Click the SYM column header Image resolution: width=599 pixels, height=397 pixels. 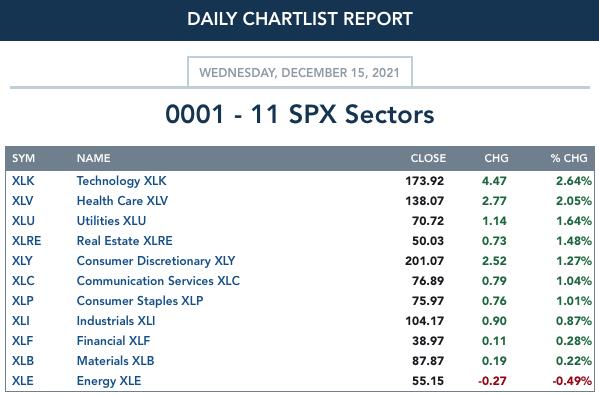click(23, 158)
